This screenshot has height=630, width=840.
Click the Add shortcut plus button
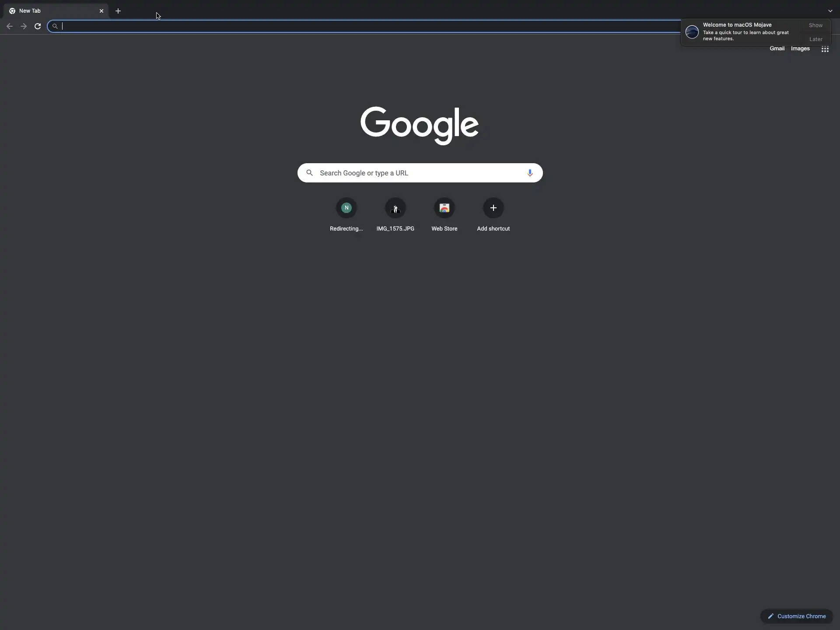(x=493, y=208)
